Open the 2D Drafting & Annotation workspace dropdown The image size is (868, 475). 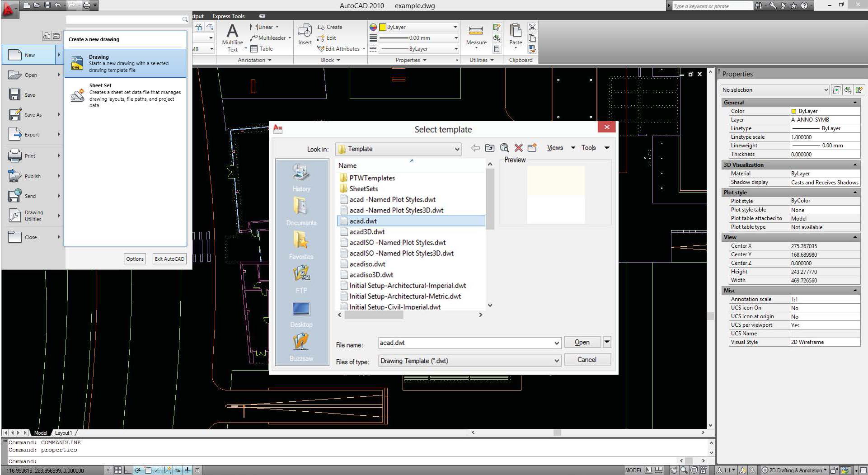[794, 470]
